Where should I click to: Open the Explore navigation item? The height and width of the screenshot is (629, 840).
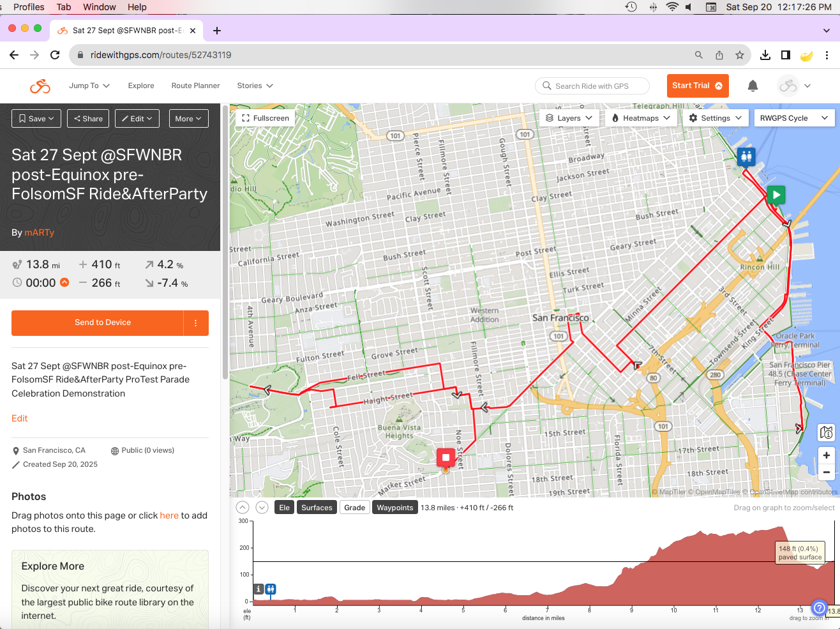pos(141,86)
